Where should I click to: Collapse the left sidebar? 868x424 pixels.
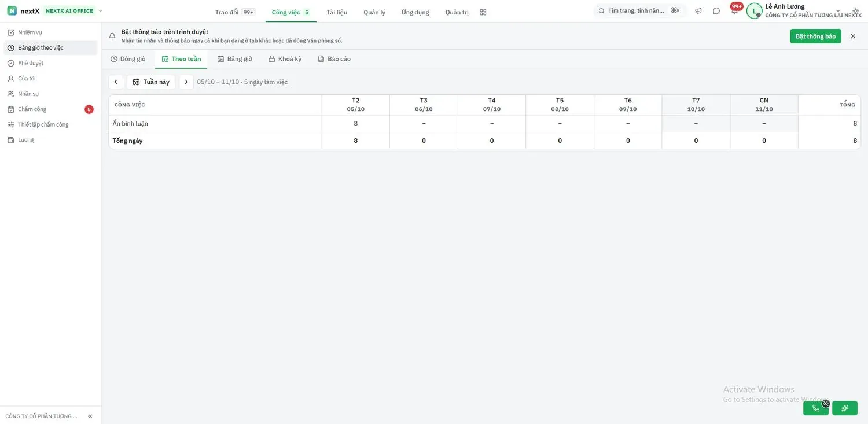tap(90, 416)
